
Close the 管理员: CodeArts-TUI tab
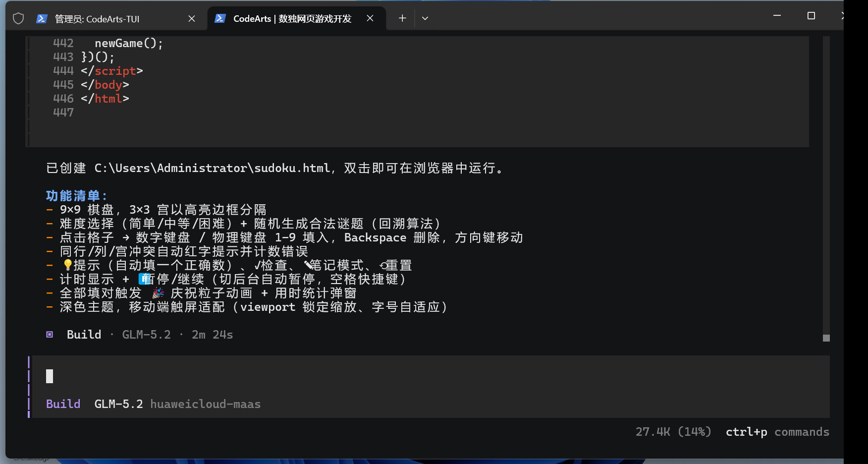[192, 19]
